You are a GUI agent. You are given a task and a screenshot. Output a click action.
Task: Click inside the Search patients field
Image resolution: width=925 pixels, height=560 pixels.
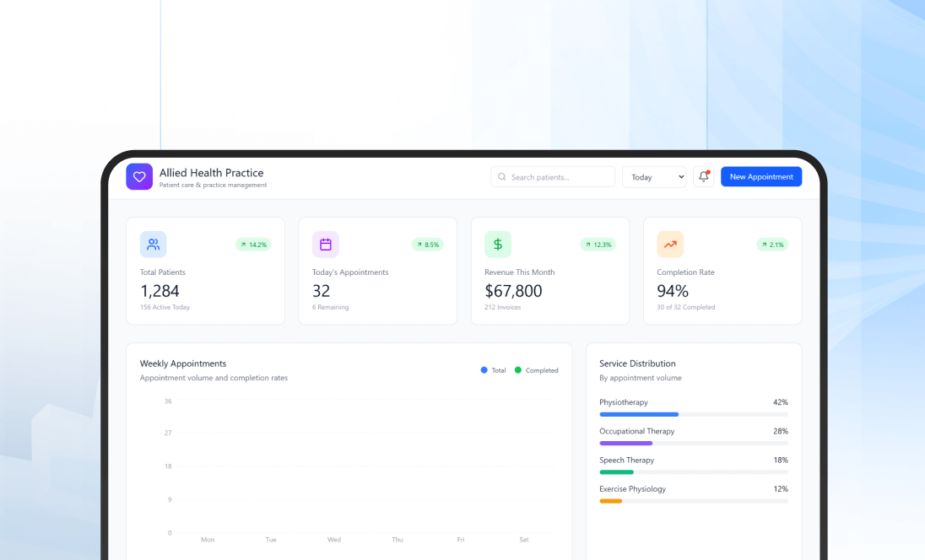pos(553,176)
